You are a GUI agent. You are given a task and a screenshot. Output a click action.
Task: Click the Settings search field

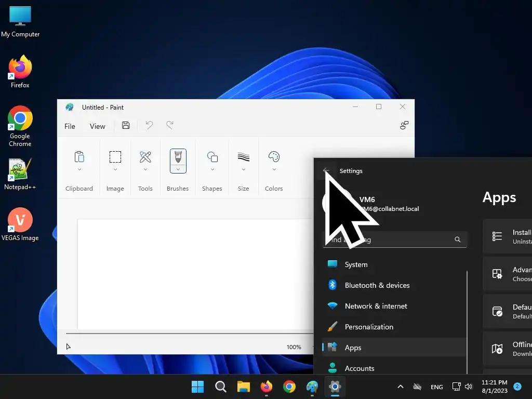tap(395, 240)
